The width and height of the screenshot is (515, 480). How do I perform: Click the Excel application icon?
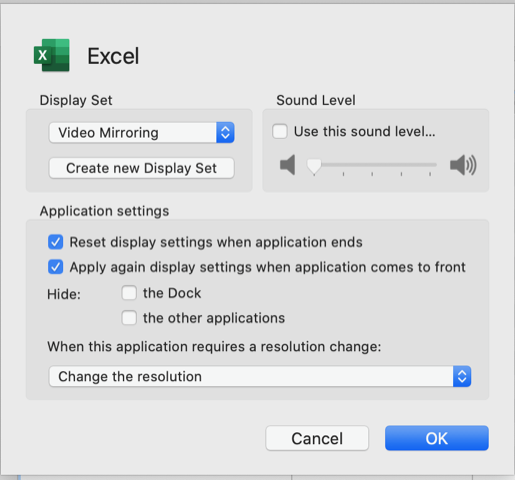coord(52,55)
